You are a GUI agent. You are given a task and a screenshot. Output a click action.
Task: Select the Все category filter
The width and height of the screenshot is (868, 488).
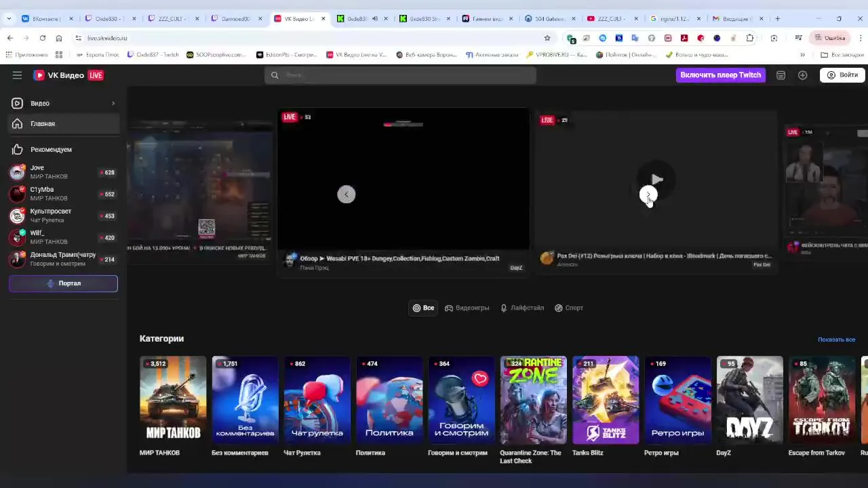coord(423,308)
